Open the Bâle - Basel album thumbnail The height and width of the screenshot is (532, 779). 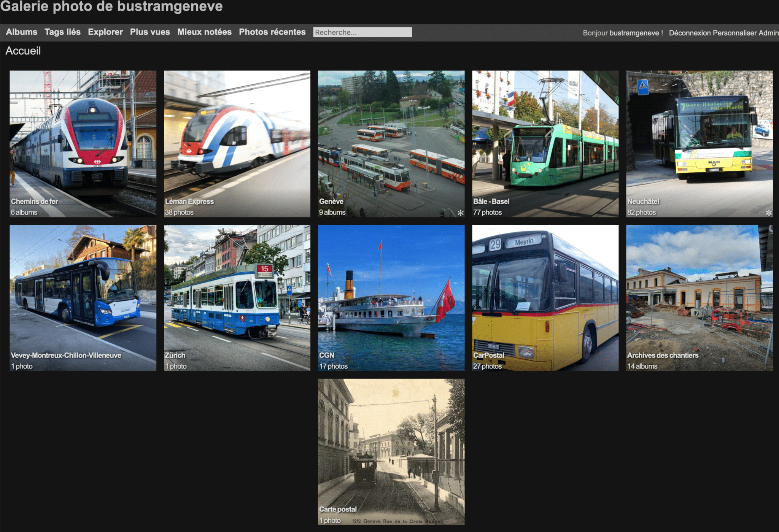(545, 144)
